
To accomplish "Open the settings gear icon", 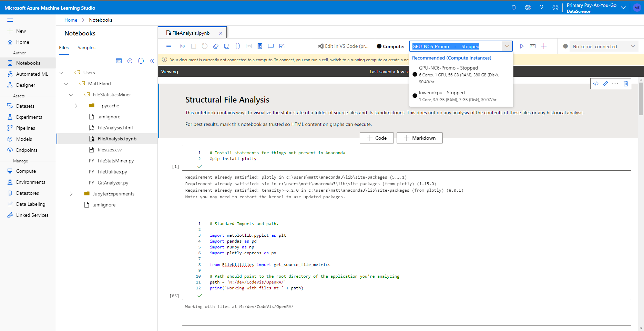I will point(528,8).
